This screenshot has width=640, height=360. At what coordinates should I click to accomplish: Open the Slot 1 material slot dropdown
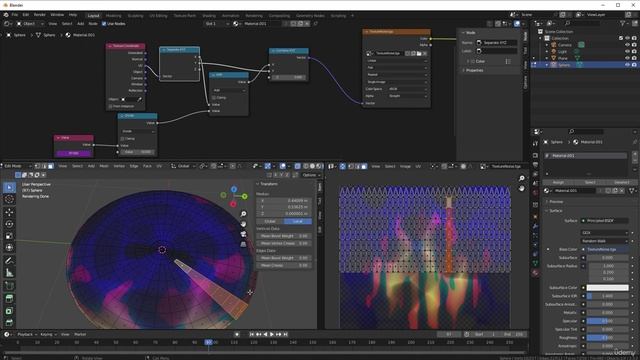(x=217, y=24)
